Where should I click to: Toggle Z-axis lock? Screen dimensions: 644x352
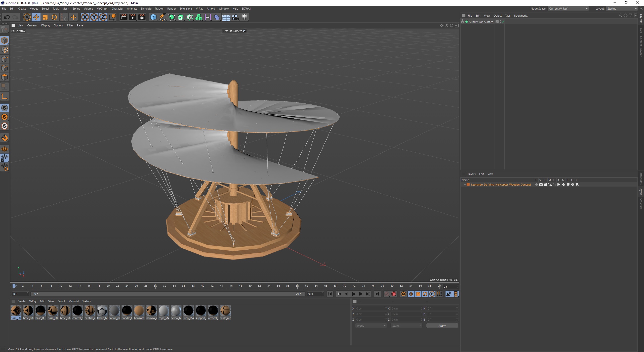103,17
